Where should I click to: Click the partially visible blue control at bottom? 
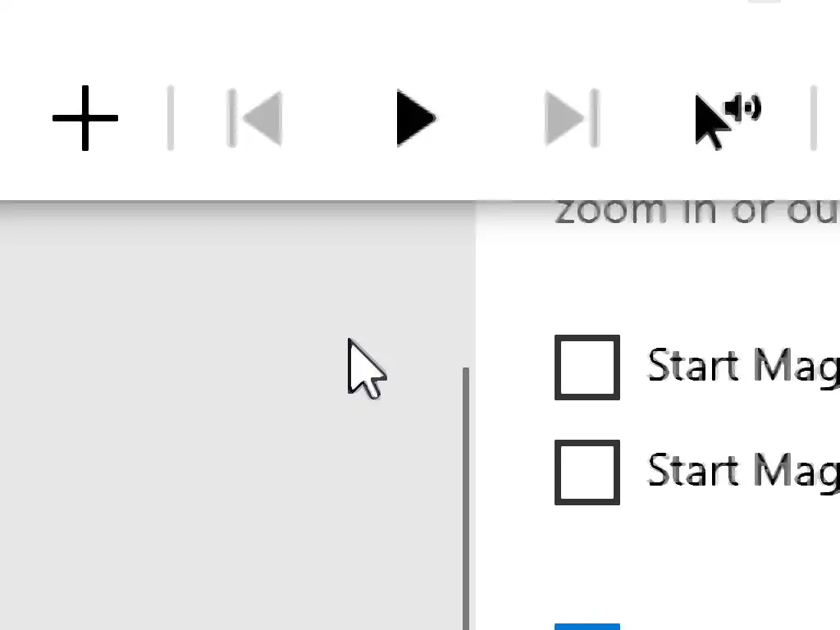587,627
